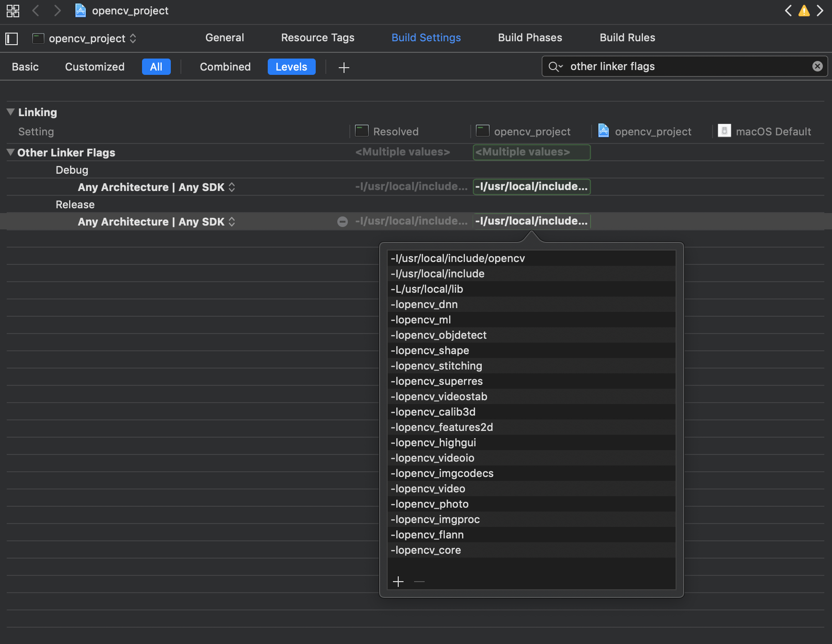Click the opencv_project file icon in breadcrumb
Viewport: 832px width, 644px height.
pos(81,11)
